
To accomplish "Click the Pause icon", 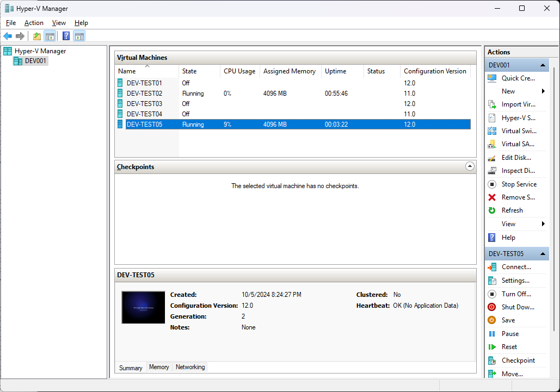I will click(492, 334).
